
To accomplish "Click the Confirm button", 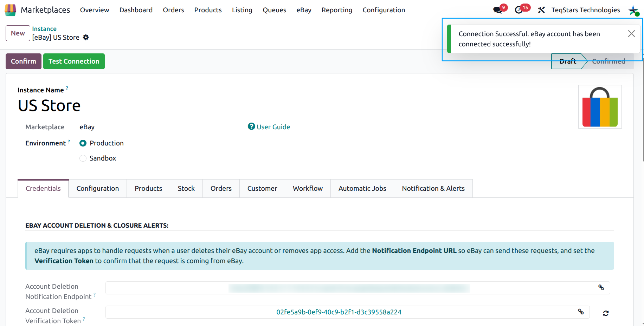I will (x=24, y=61).
